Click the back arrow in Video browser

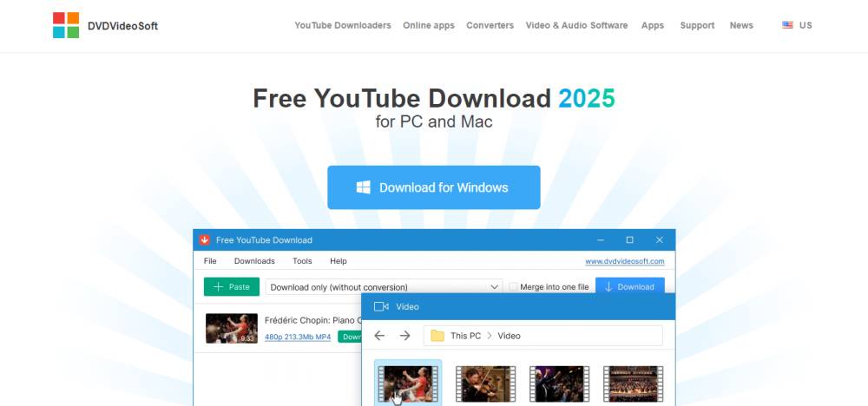pos(379,335)
